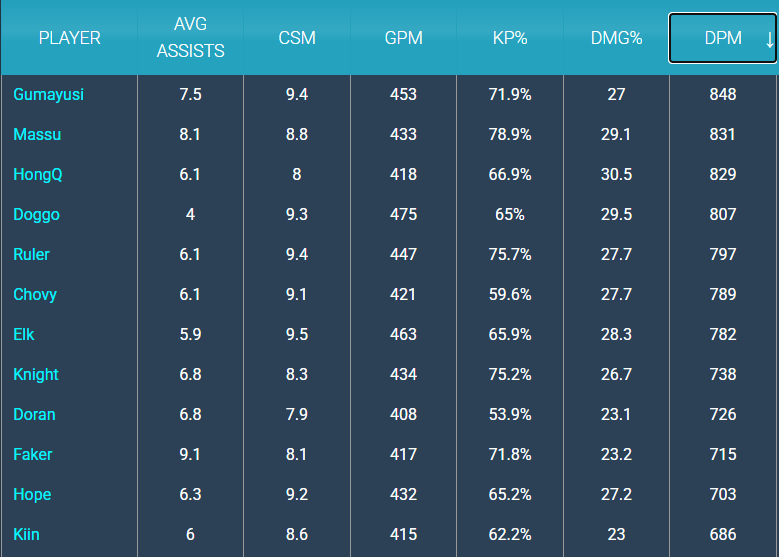Sort by the DMG% column header
This screenshot has height=557, width=779.
click(x=616, y=38)
